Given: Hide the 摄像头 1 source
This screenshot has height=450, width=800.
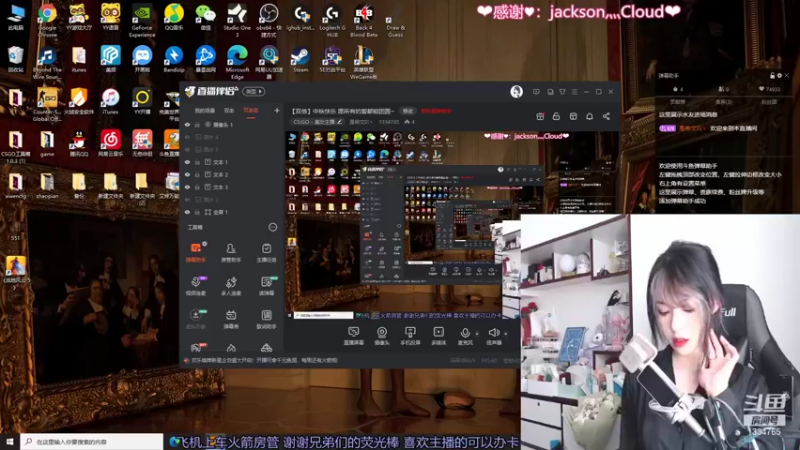Looking at the screenshot, I should point(187,124).
